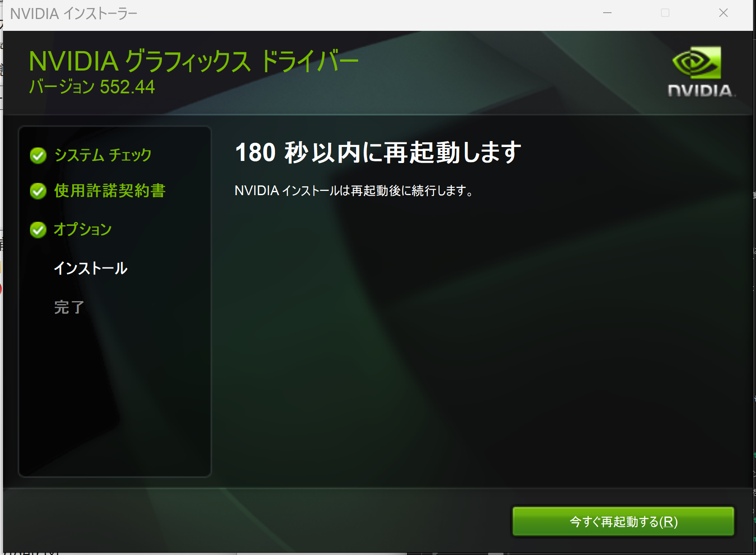Click the NVIDIA グラフィックス ドライバー title
The width and height of the screenshot is (756, 555).
tap(193, 60)
